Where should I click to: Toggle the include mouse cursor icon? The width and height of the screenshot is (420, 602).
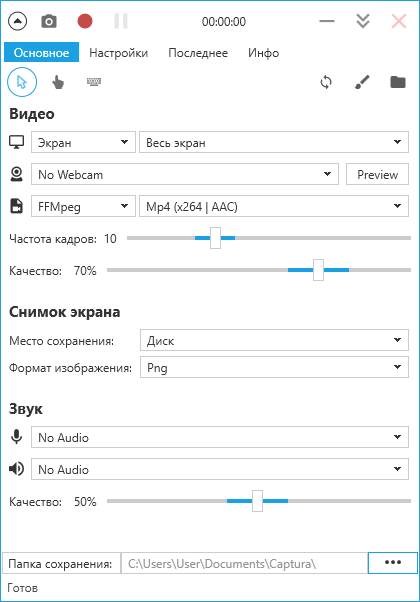(22, 82)
